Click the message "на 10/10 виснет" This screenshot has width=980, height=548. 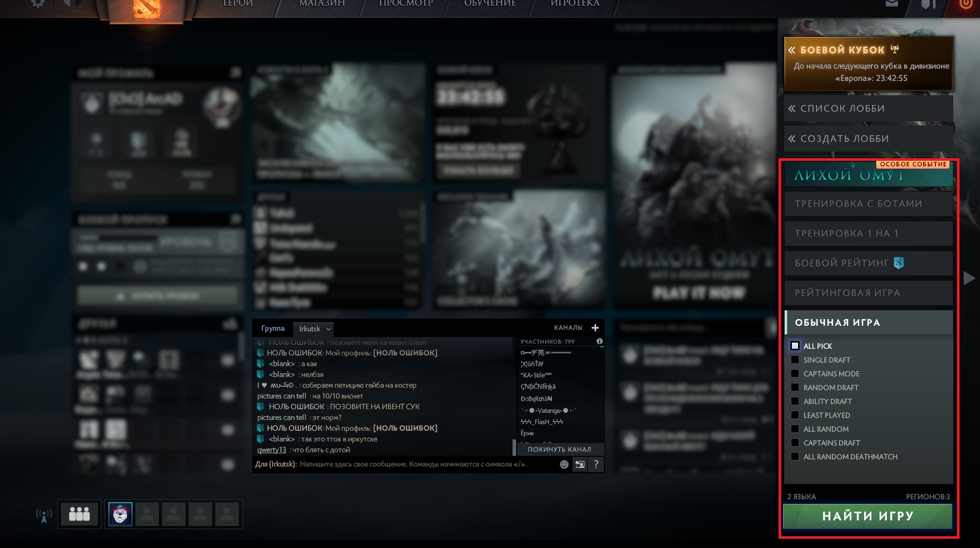click(x=338, y=396)
